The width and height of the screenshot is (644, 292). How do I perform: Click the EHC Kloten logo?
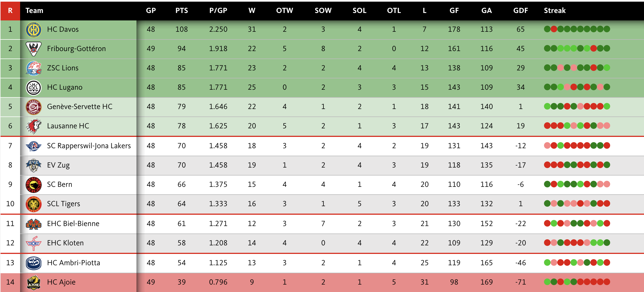33,243
